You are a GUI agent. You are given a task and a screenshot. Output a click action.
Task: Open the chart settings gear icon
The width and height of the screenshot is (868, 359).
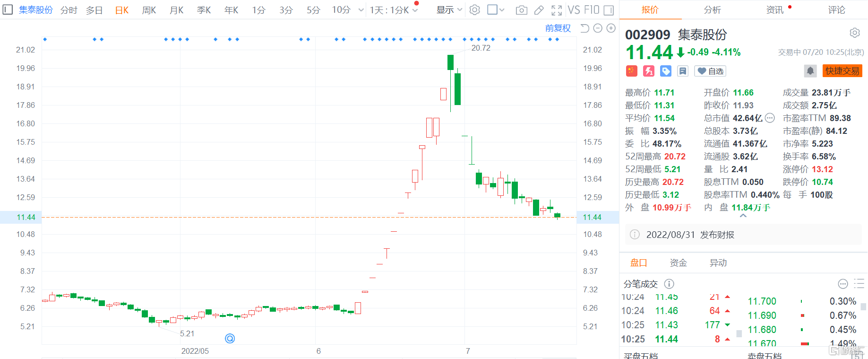point(475,10)
